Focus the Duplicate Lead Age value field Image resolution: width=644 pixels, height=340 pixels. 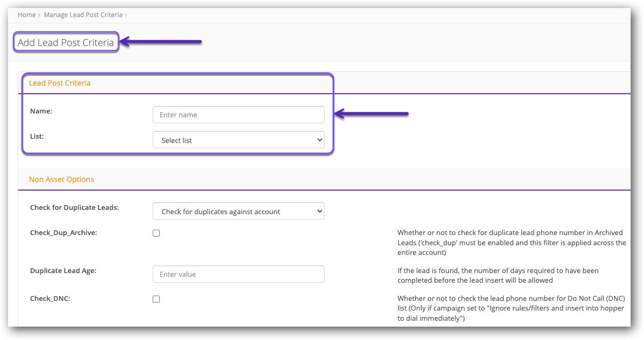coord(238,274)
